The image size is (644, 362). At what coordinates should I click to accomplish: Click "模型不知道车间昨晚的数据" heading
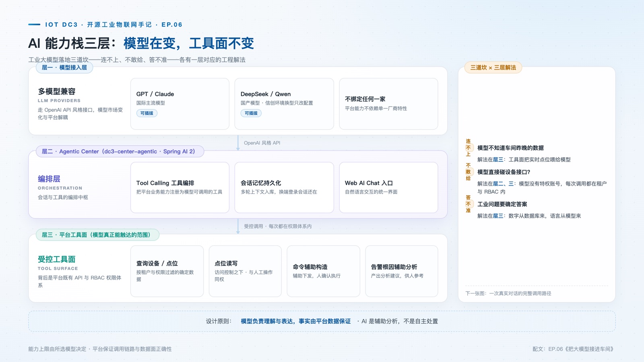pyautogui.click(x=510, y=148)
